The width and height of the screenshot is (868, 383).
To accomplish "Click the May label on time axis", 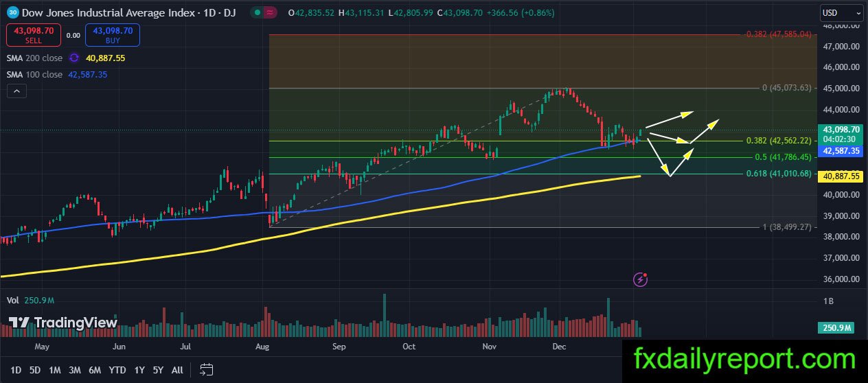I will coord(43,347).
